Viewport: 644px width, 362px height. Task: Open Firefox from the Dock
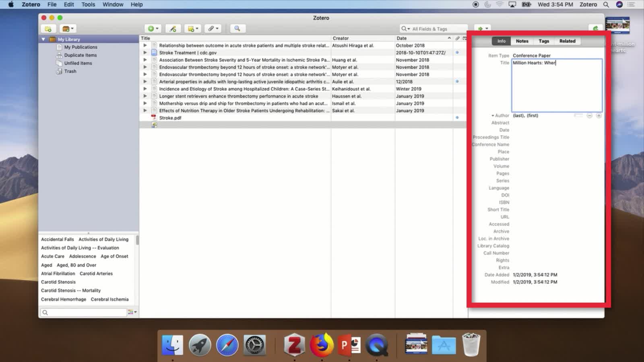tap(322, 345)
